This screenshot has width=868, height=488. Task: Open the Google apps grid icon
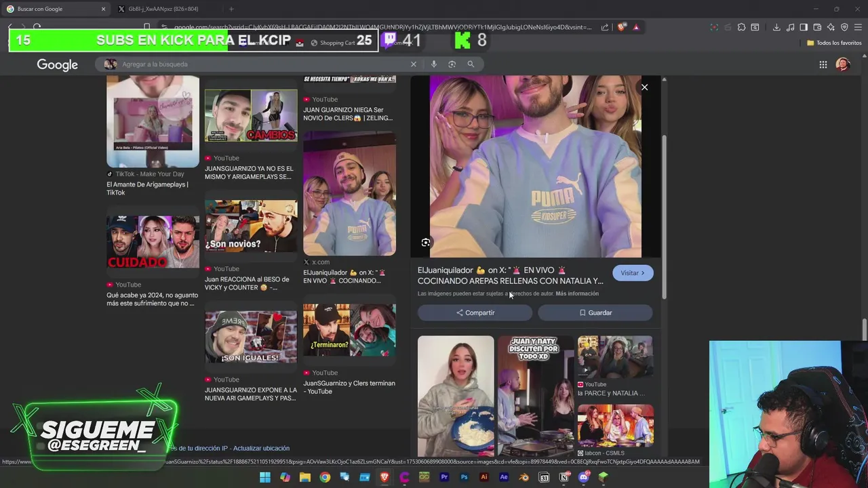pyautogui.click(x=823, y=64)
